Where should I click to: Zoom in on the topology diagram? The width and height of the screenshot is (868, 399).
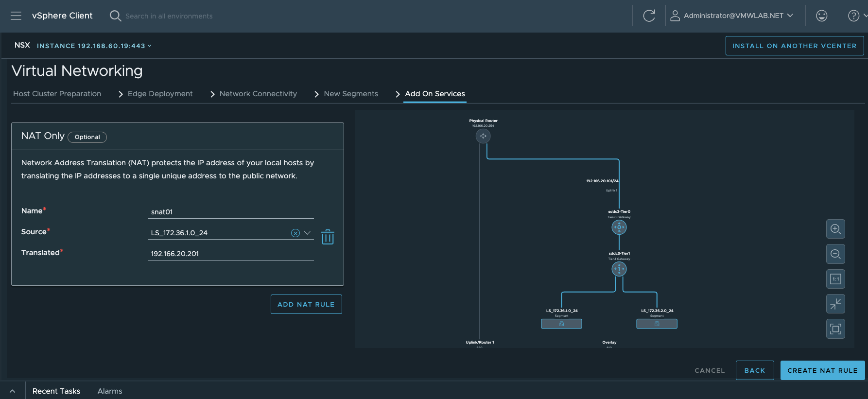coord(835,229)
